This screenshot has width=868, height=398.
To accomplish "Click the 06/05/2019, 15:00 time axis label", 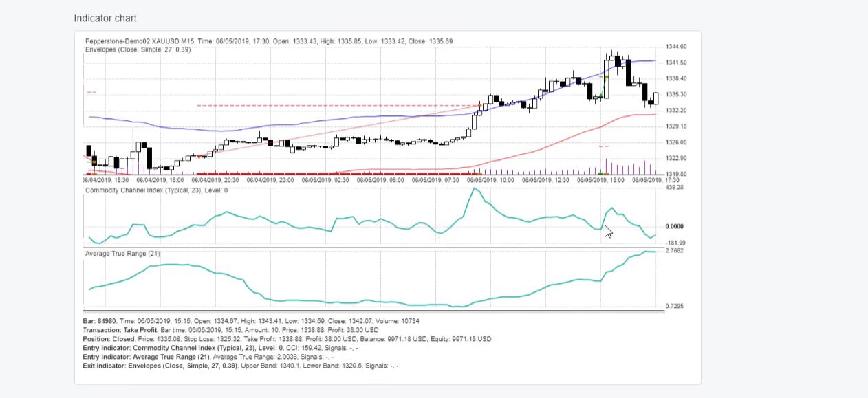I will [600, 180].
